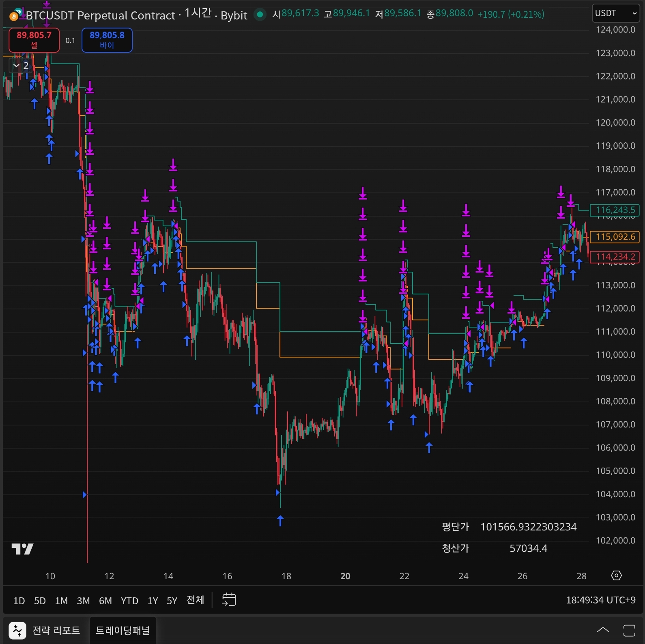645x644 pixels.
Task: Select the 1D time range
Action: [19, 601]
